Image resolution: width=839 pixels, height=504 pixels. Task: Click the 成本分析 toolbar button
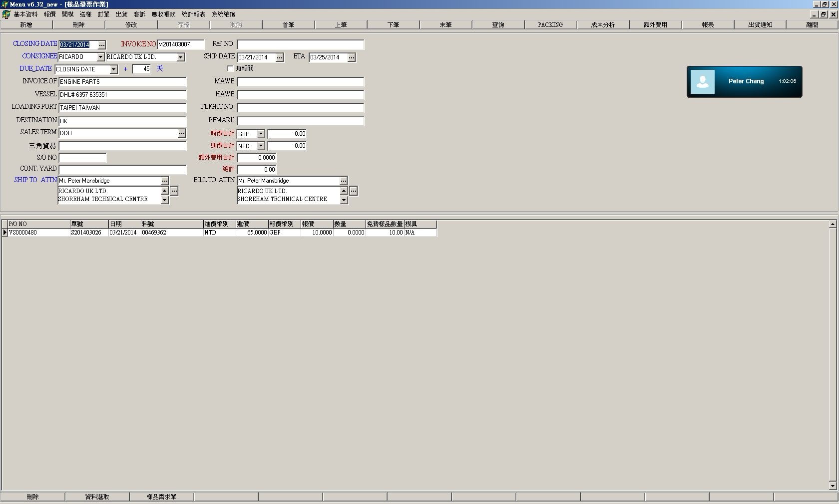(603, 25)
